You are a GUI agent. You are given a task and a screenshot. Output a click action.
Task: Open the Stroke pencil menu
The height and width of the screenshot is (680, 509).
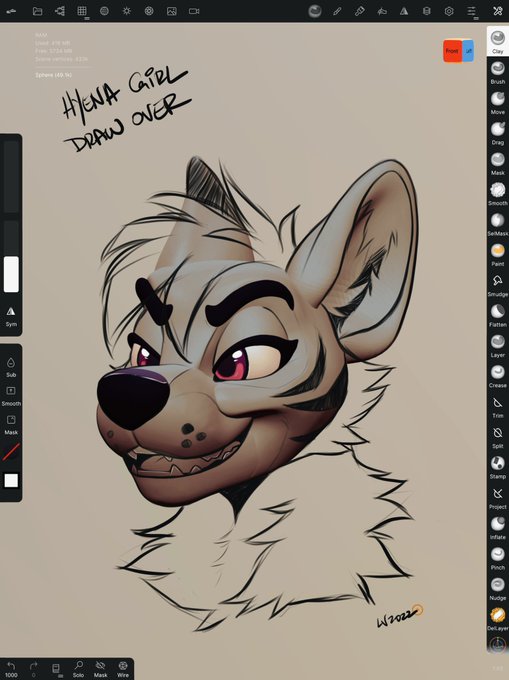click(x=337, y=11)
